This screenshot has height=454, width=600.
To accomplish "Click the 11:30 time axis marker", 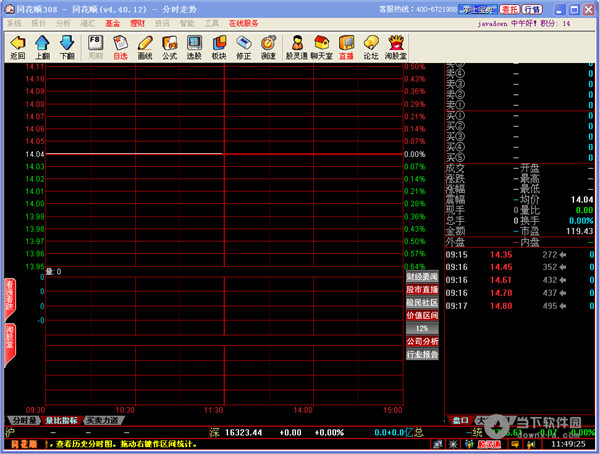I will (x=214, y=410).
